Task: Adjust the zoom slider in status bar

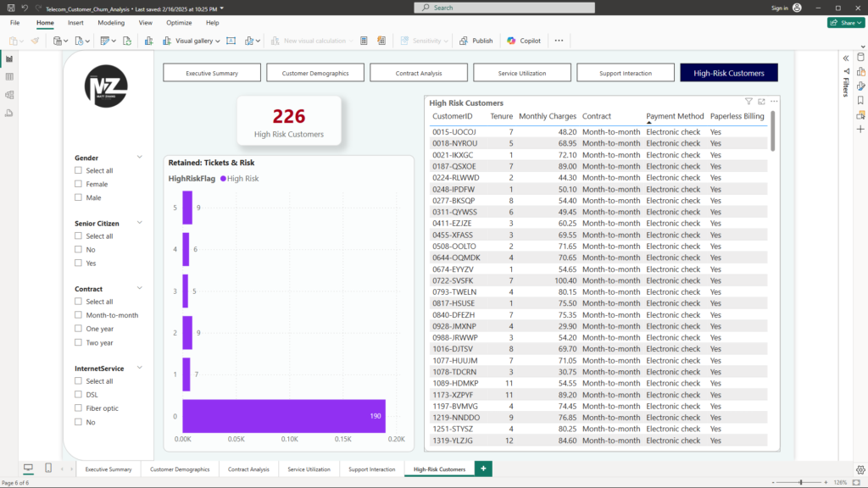Action: pyautogui.click(x=800, y=482)
